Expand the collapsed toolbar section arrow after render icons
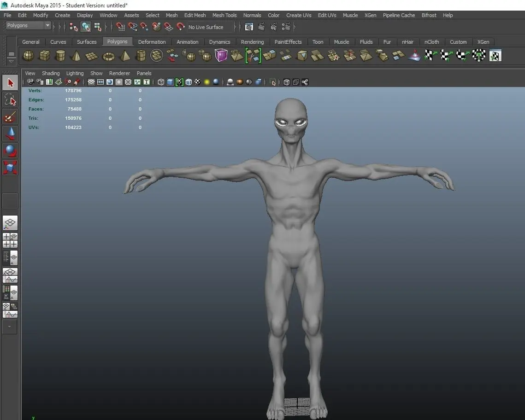525x420 pixels. [x=295, y=27]
